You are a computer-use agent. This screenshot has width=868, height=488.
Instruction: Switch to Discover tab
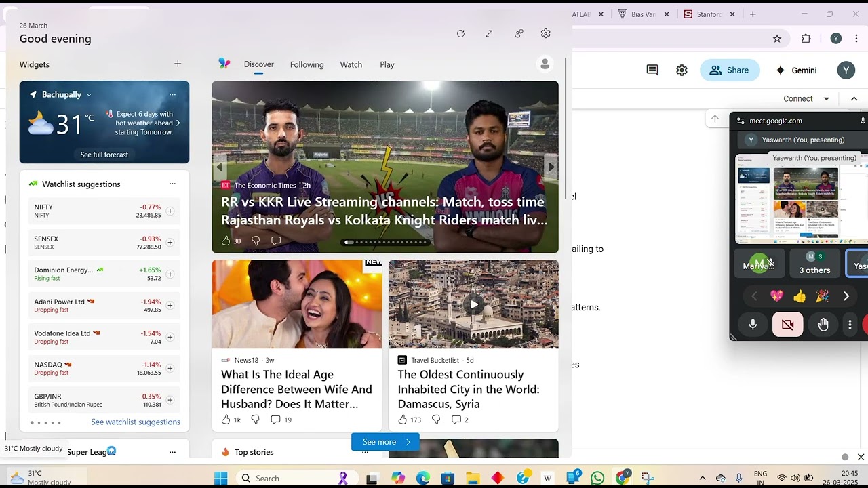pyautogui.click(x=259, y=64)
